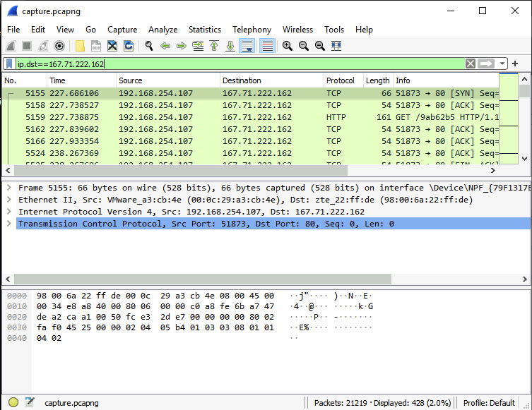Sort by Length column header

(378, 80)
